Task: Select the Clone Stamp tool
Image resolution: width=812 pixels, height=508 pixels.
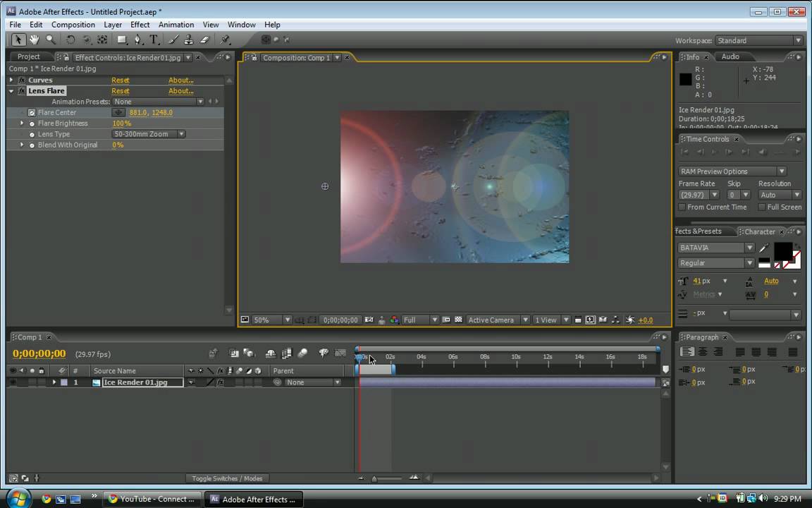Action: click(x=189, y=40)
